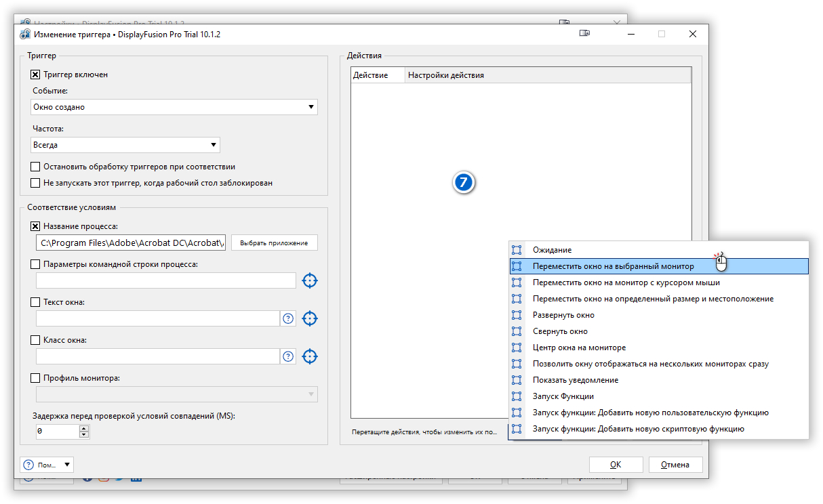823x504 pixels.
Task: Confirm with the OK button
Action: pyautogui.click(x=616, y=465)
